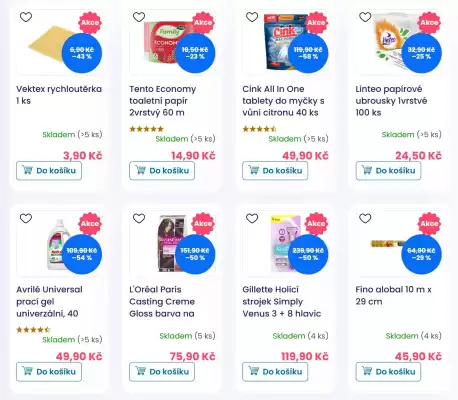Add Linteo napkins to favorites via heart

pyautogui.click(x=365, y=17)
